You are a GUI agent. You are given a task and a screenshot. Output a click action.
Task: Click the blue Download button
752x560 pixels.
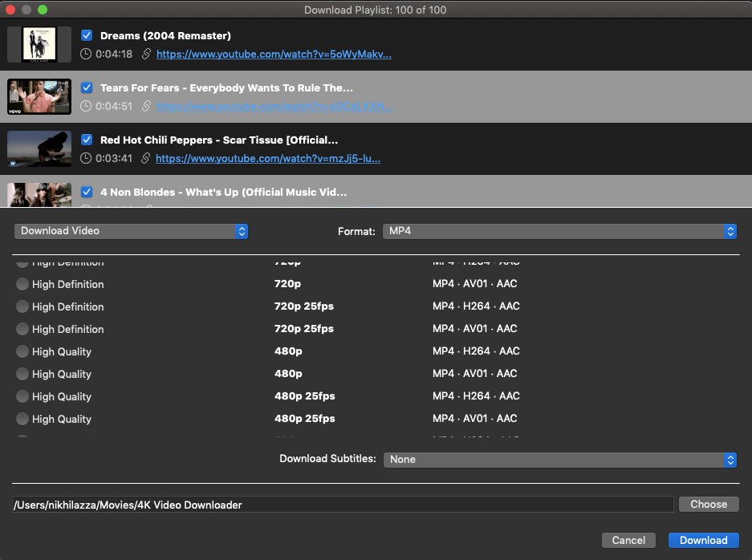704,540
